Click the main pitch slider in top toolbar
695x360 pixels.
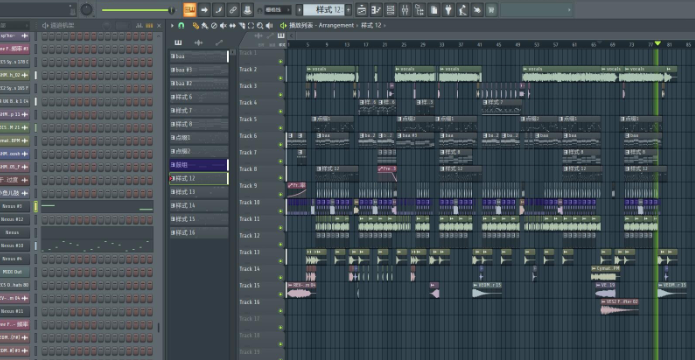click(x=138, y=10)
